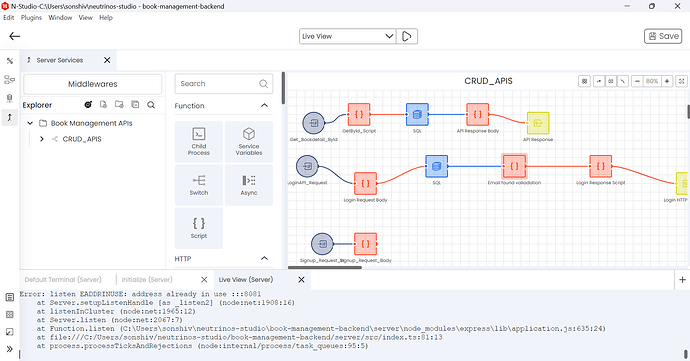Focus the node Search field
Image resolution: width=690 pixels, height=361 pixels.
point(224,84)
